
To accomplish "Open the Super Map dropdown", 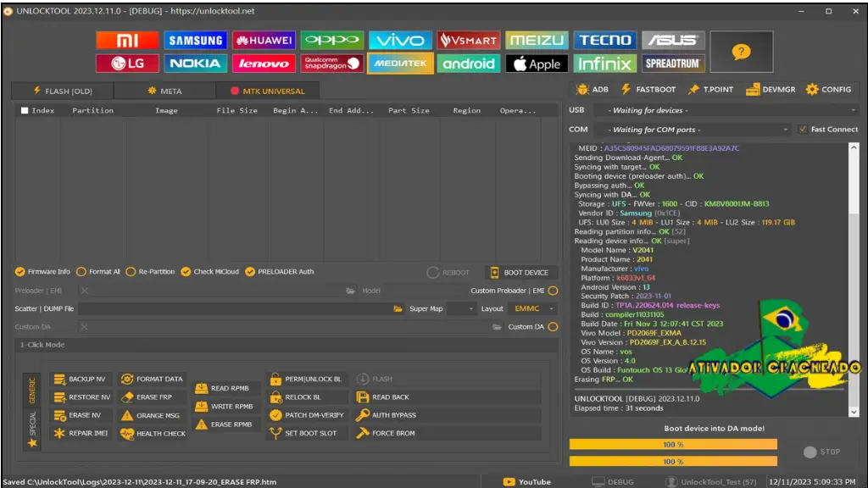I will tap(462, 308).
